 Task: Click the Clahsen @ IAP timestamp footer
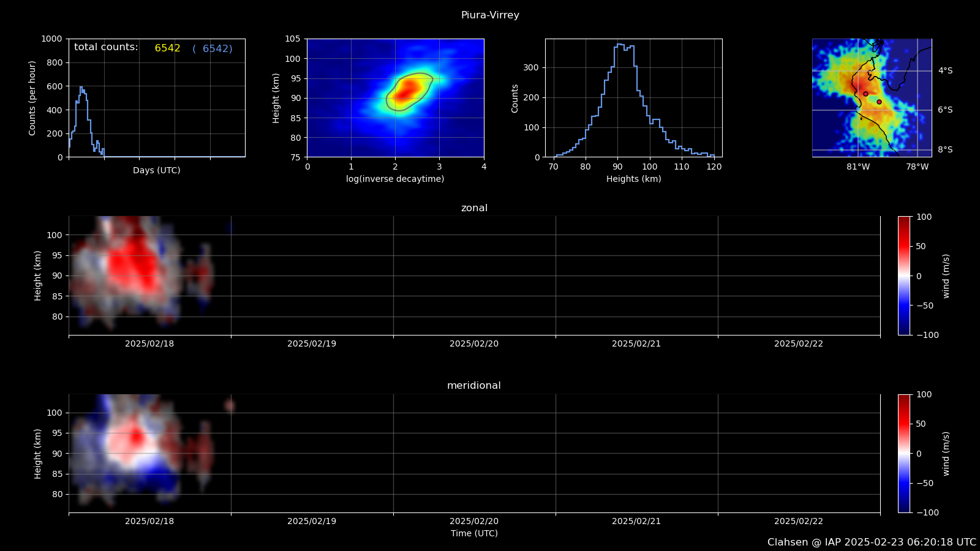(x=872, y=542)
